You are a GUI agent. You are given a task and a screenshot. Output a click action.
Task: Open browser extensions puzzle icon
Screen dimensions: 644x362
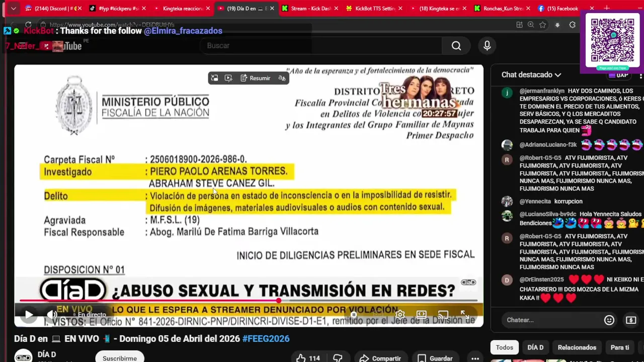[572, 25]
